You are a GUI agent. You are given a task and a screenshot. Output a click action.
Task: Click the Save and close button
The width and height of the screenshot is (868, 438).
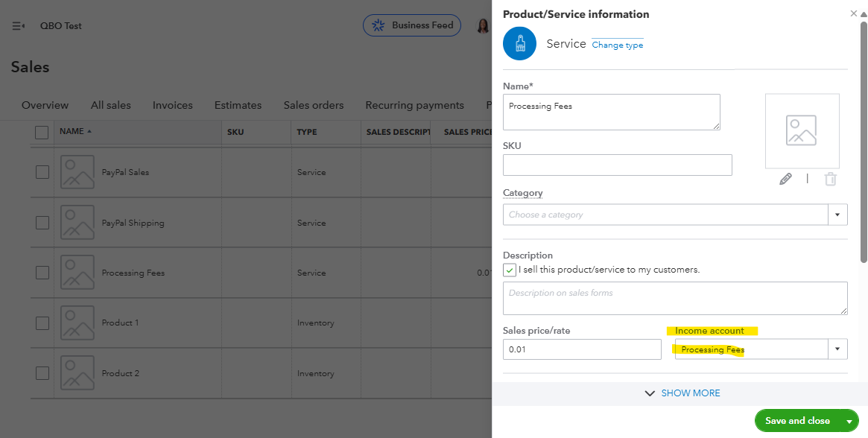797,421
